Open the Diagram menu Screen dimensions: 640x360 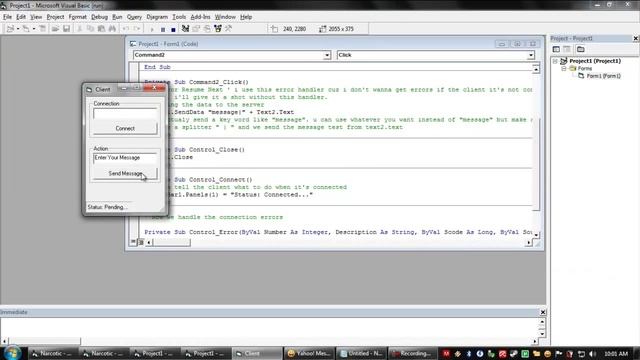(x=157, y=17)
